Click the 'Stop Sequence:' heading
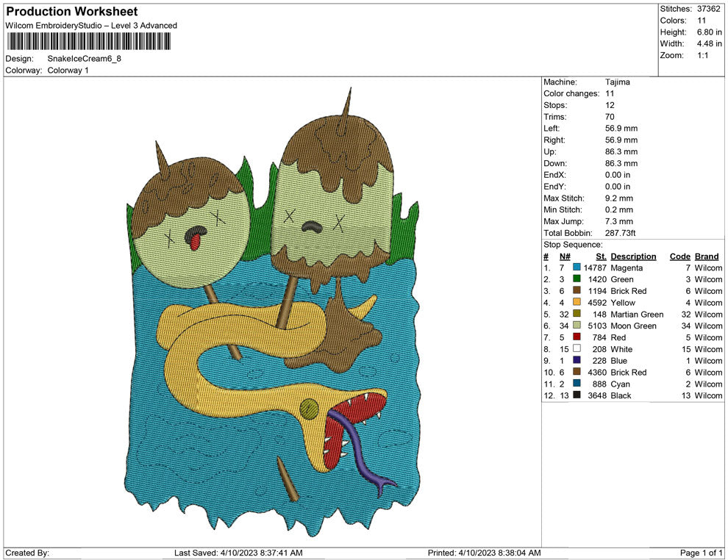This screenshot has width=728, height=560. 573,245
